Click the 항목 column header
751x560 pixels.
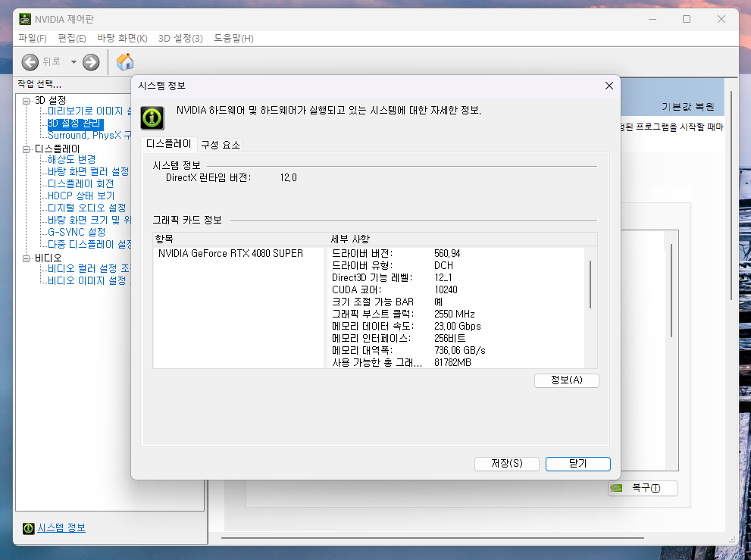pyautogui.click(x=240, y=239)
